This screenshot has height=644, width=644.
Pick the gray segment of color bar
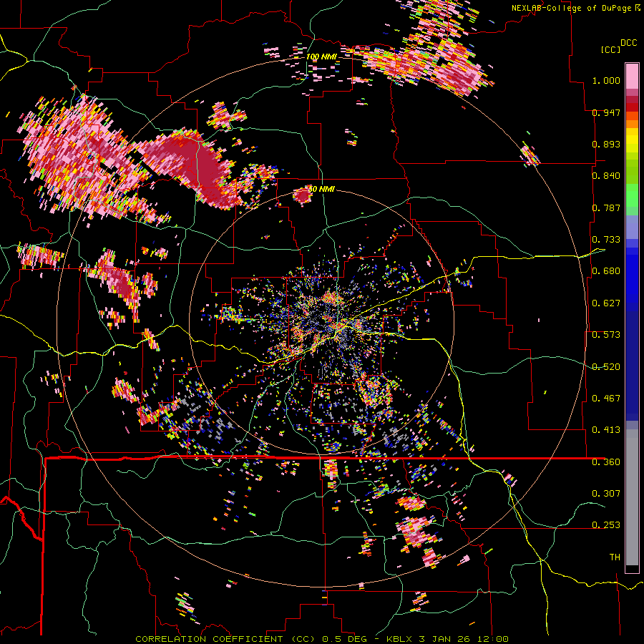click(632, 497)
